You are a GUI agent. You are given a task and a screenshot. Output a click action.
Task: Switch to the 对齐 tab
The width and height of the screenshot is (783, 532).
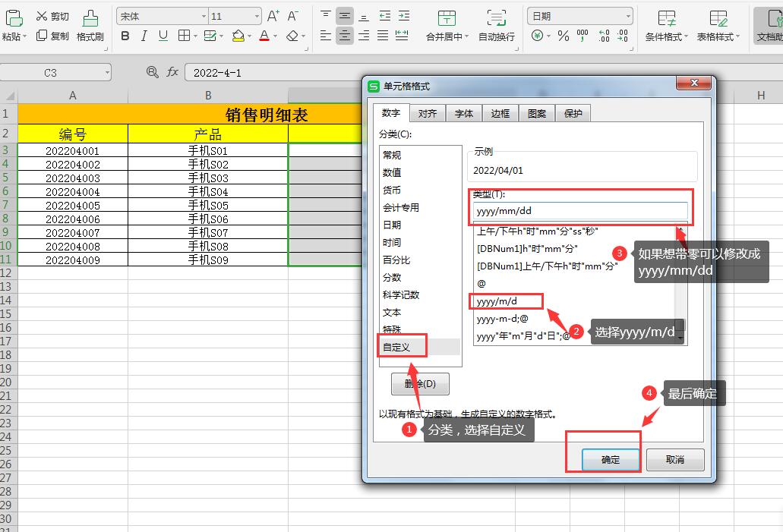click(x=428, y=114)
